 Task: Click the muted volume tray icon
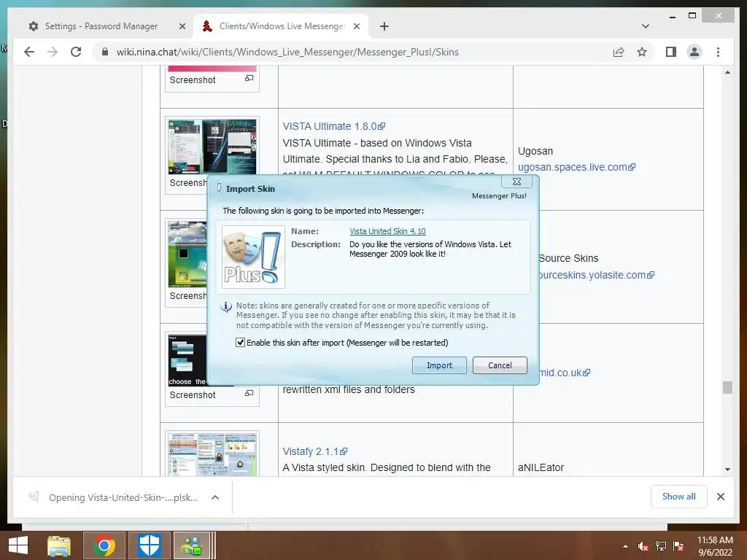coord(643,546)
